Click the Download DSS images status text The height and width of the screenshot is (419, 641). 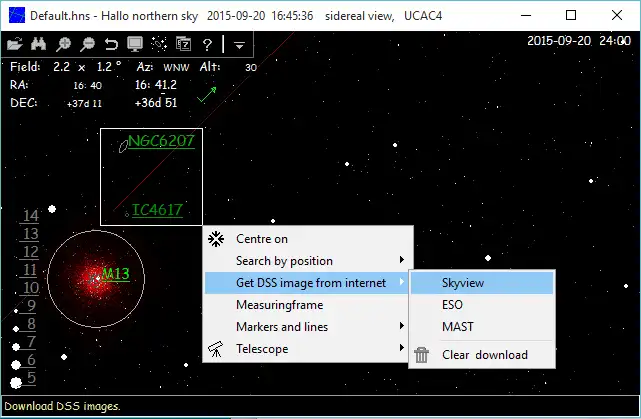click(x=63, y=406)
